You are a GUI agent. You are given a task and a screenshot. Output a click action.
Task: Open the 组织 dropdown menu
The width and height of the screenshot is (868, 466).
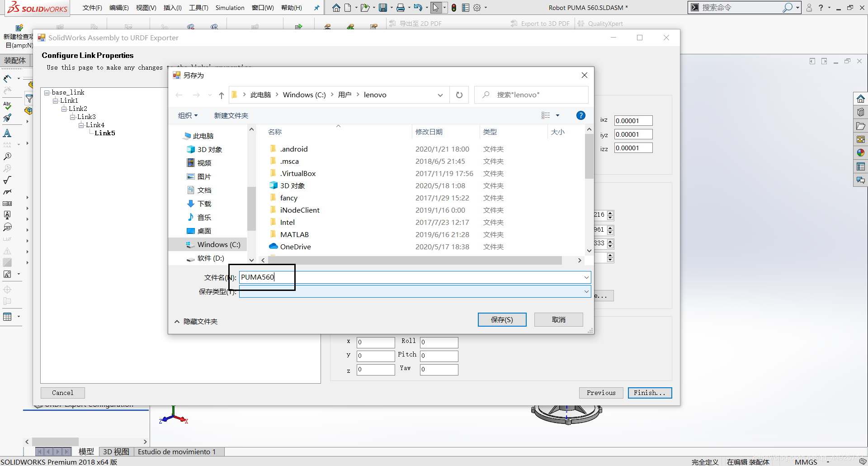188,116
